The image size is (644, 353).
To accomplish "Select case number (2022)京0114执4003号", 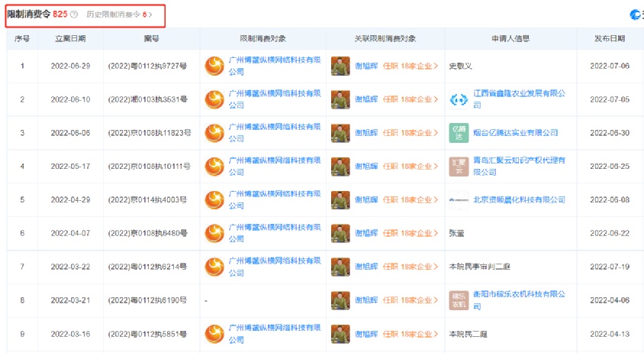I will pos(147,199).
